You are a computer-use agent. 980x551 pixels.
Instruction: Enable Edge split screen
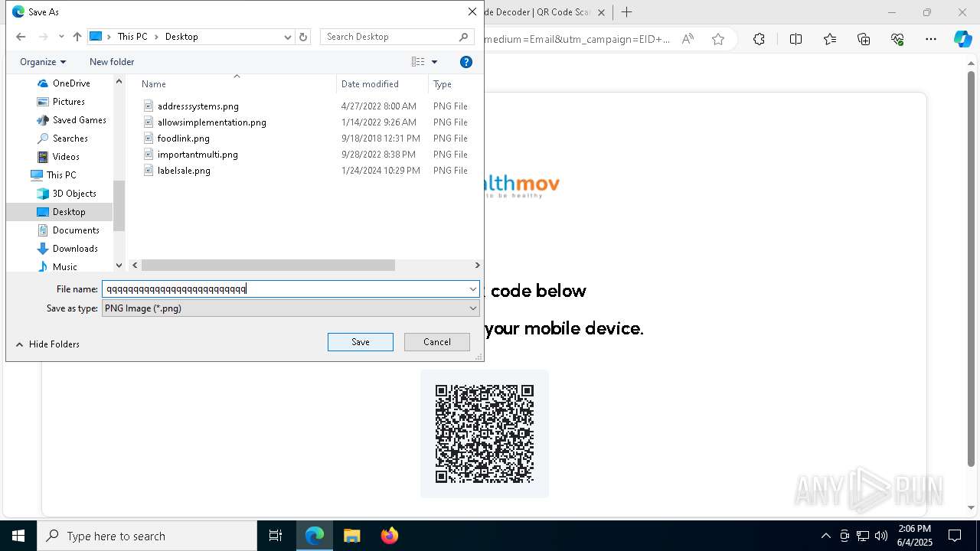[795, 39]
